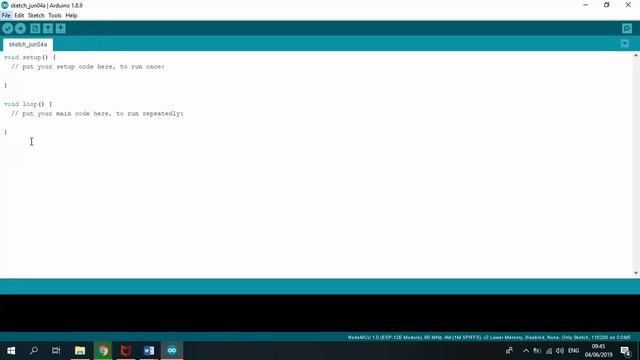Screen dimensions: 640x360
Task: Open the Serial Monitor icon
Action: pos(627,28)
